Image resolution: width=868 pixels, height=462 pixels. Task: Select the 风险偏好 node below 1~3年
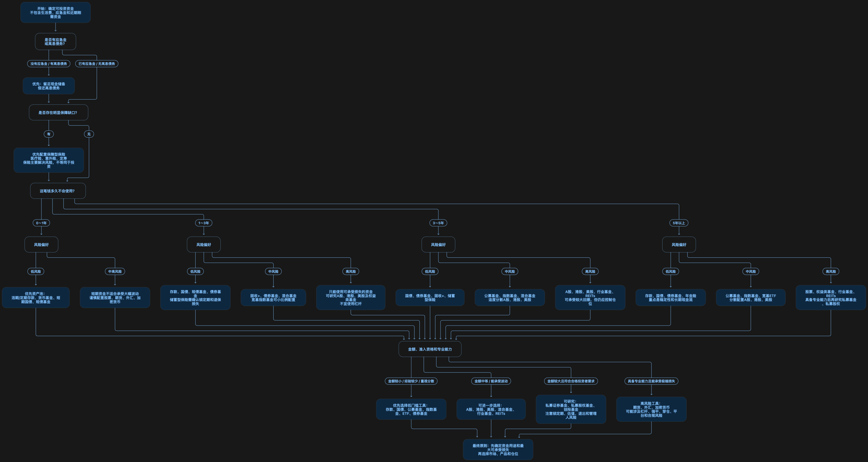click(x=204, y=245)
